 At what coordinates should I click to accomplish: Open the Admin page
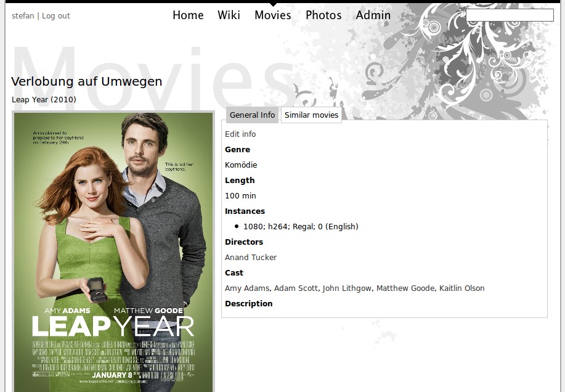click(373, 15)
